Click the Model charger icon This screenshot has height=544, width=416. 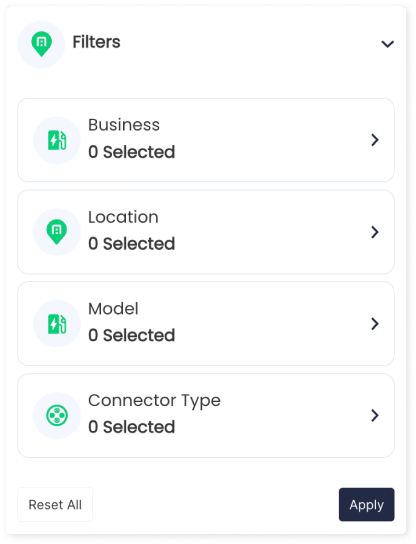coord(57,324)
